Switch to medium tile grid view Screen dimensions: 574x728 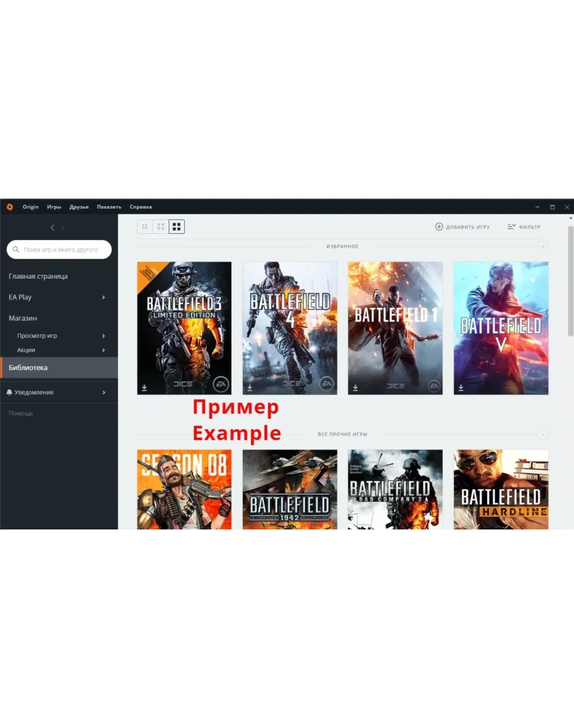[x=161, y=226]
